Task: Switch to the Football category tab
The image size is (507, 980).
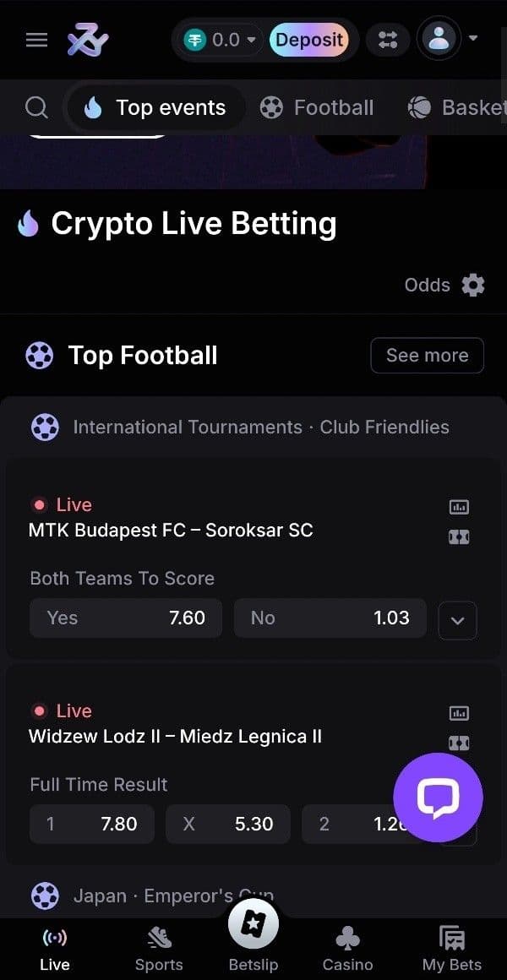Action: click(x=317, y=107)
